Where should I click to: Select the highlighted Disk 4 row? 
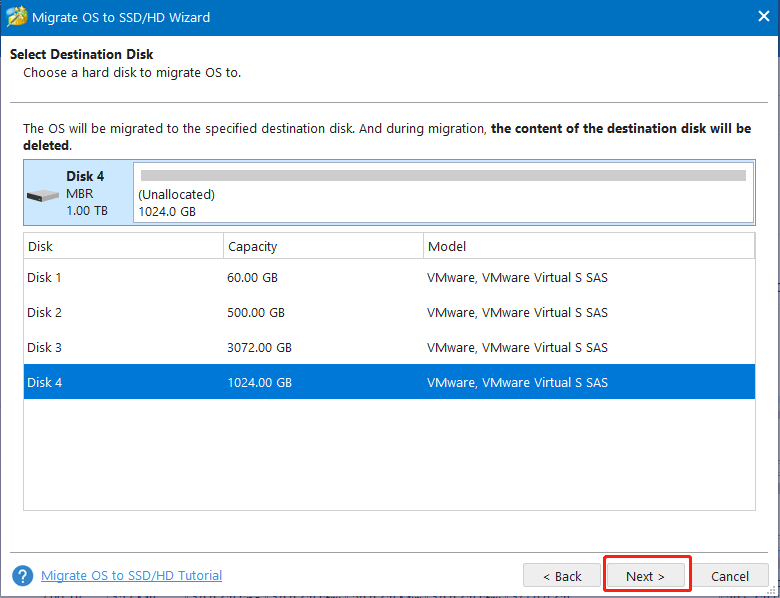pos(45,383)
